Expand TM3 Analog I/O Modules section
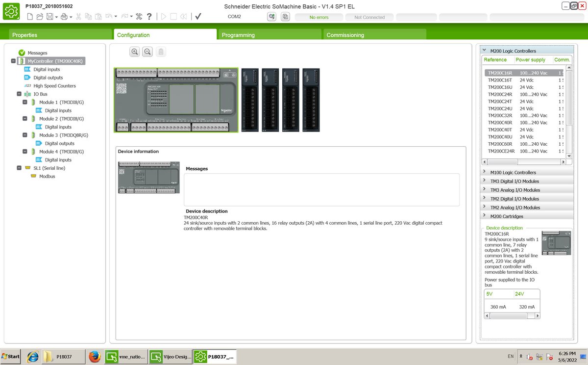 click(x=484, y=190)
